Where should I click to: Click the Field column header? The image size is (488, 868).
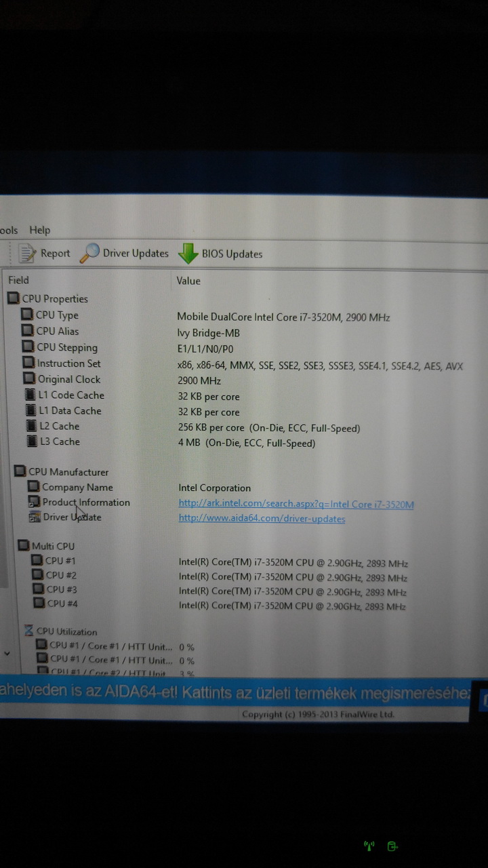[19, 280]
